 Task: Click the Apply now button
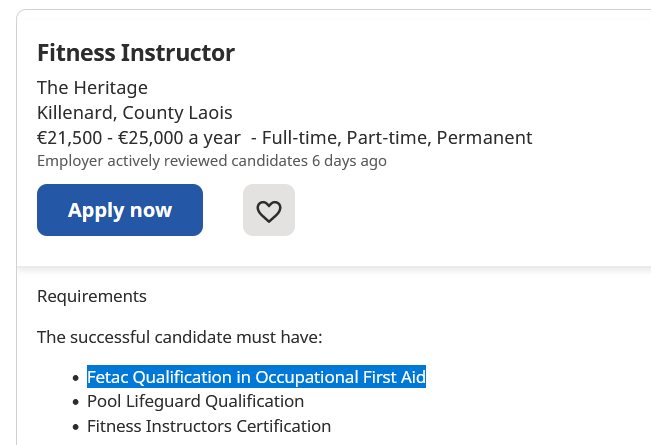(x=120, y=210)
